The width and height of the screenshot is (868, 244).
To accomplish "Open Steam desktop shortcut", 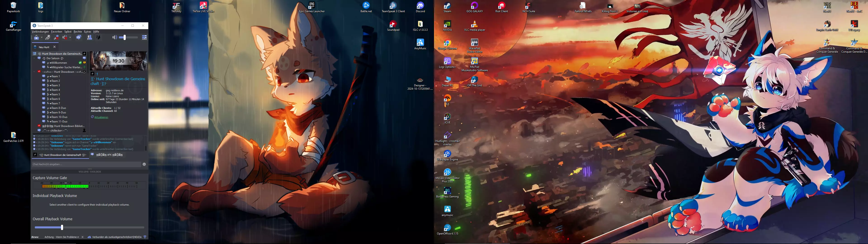I will (x=447, y=7).
